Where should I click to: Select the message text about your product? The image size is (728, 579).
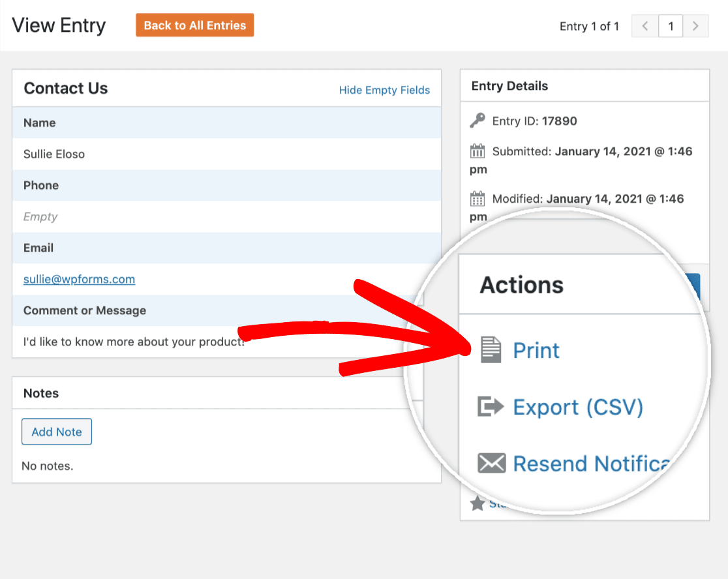134,342
